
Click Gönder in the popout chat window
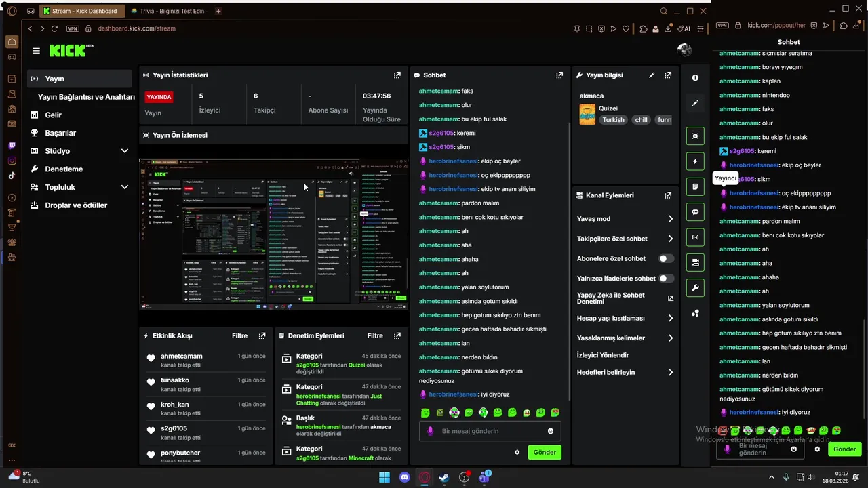844,449
